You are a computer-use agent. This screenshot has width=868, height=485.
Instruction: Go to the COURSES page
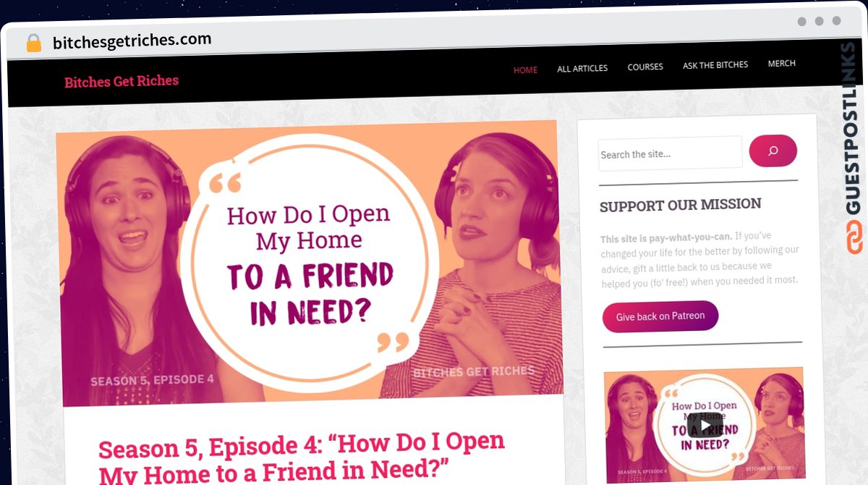645,67
